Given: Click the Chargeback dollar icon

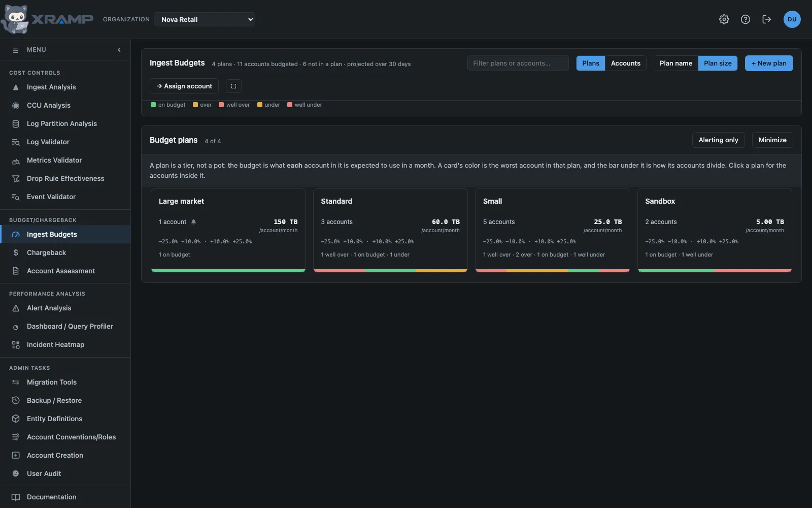Looking at the screenshot, I should 16,253.
